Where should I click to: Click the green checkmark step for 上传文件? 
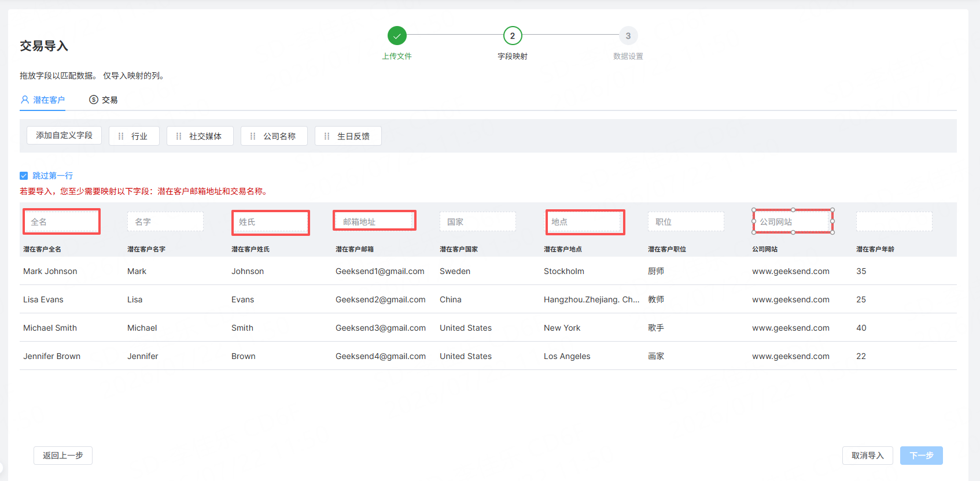point(397,36)
